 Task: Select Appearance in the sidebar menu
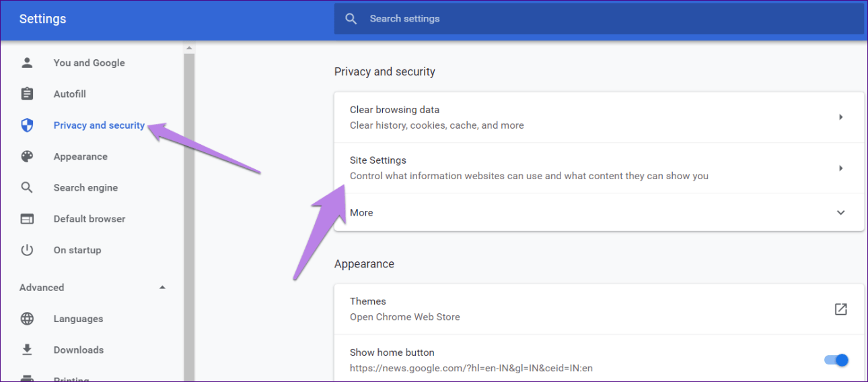[80, 156]
